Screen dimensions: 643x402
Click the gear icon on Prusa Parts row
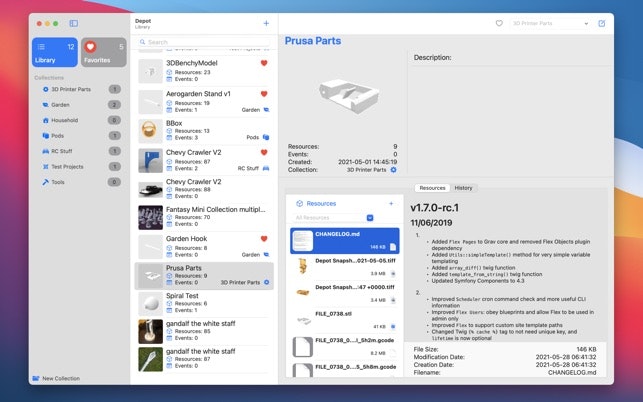267,282
